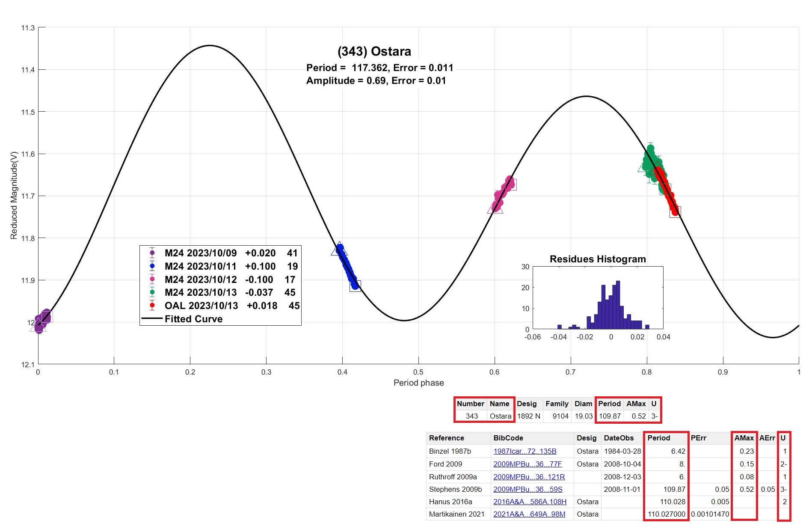Screen dimensions: 812x532
Task: Click the Period phase axis label
Action: click(x=418, y=383)
